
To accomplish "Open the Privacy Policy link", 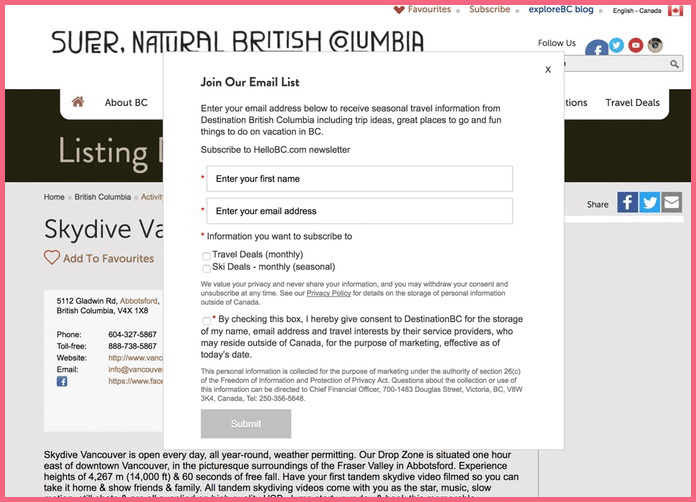I will pyautogui.click(x=328, y=293).
